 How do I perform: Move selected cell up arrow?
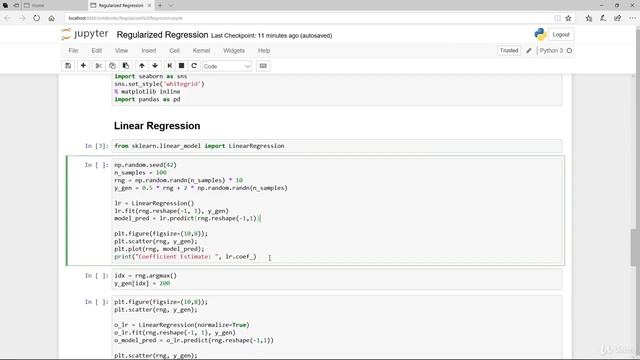[x=142, y=66]
